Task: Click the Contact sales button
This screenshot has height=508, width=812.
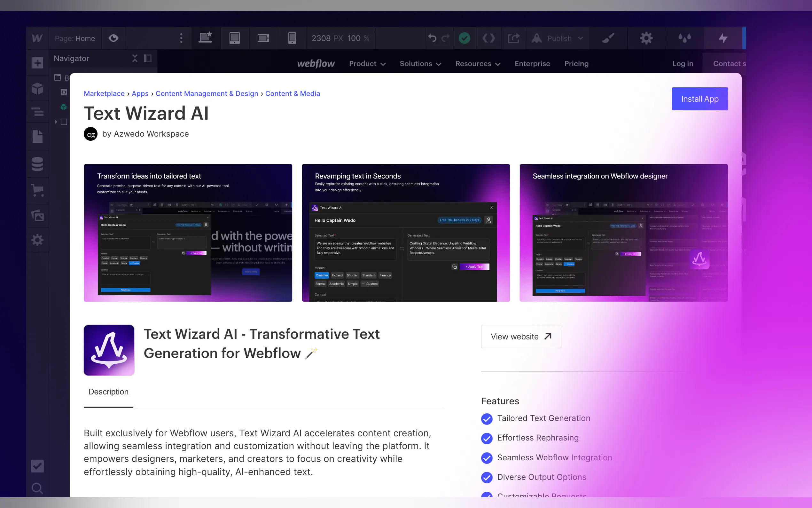Action: coord(724,63)
